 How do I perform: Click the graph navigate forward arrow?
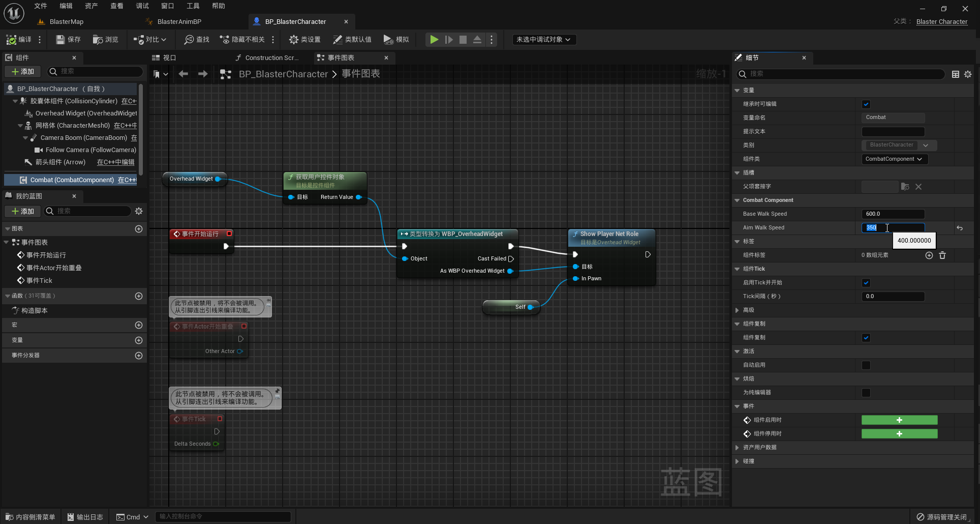(x=203, y=74)
